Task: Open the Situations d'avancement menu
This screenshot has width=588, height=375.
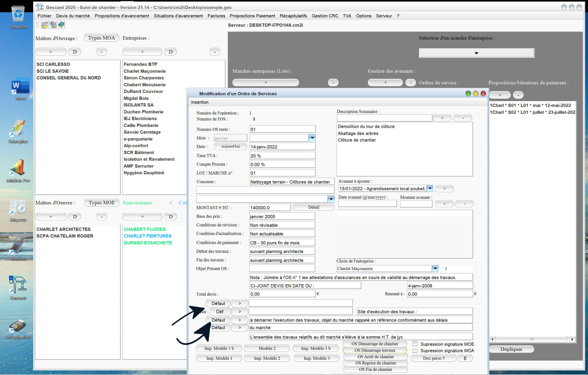Action: (x=178, y=16)
